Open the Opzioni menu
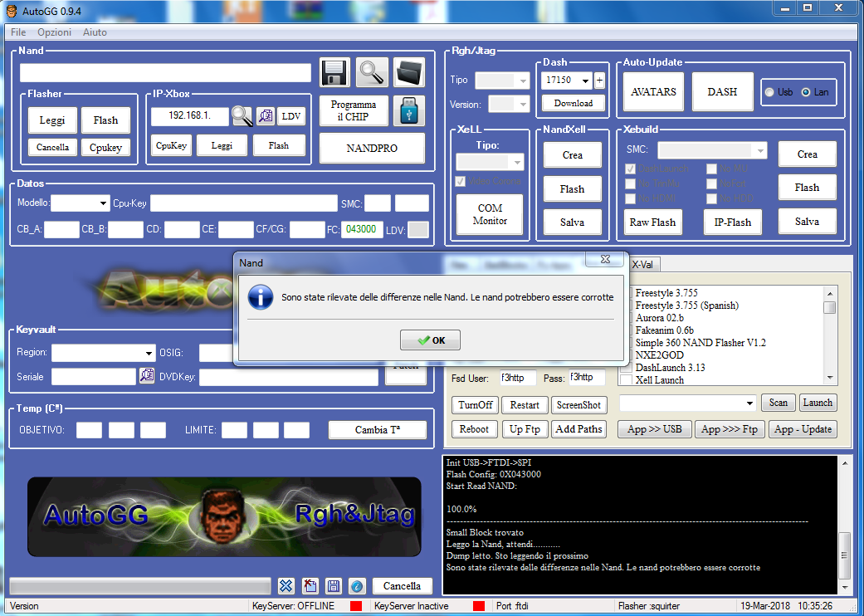 coord(54,32)
